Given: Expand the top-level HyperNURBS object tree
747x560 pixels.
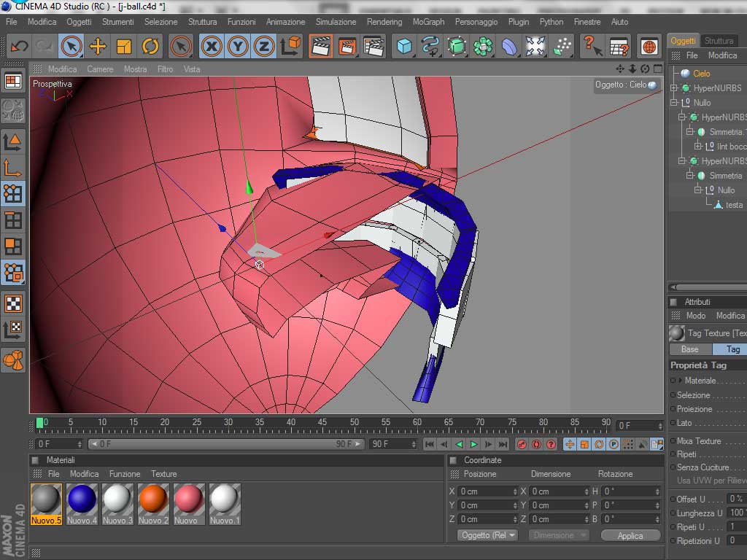Looking at the screenshot, I should point(675,88).
